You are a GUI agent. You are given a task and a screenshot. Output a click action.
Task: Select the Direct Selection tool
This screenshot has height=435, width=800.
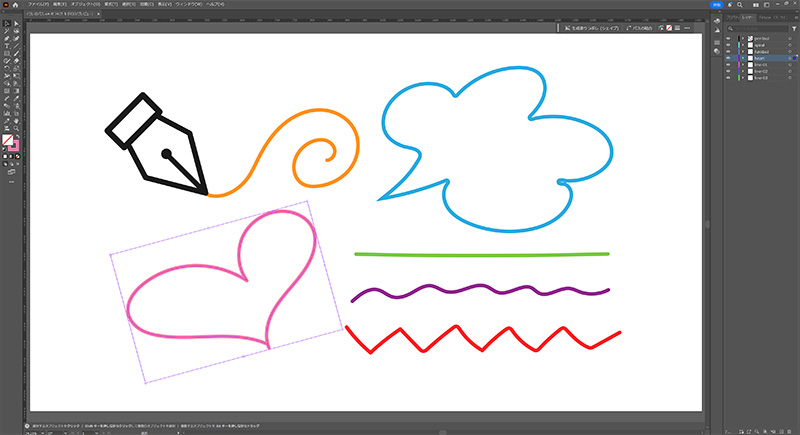pos(14,23)
